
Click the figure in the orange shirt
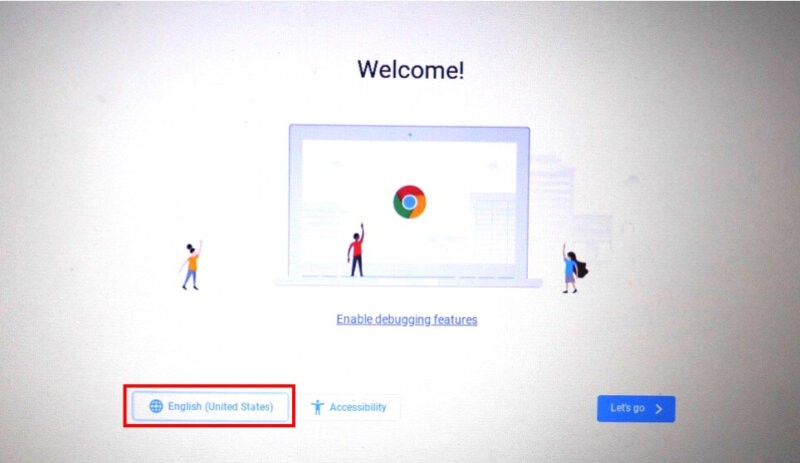tap(191, 265)
